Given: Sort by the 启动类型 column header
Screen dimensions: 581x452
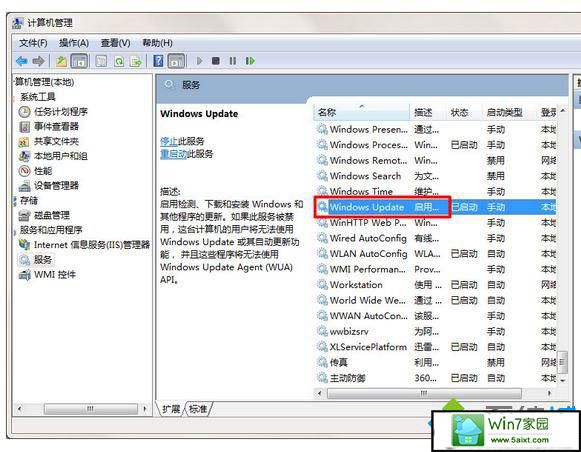Looking at the screenshot, I should (x=508, y=112).
